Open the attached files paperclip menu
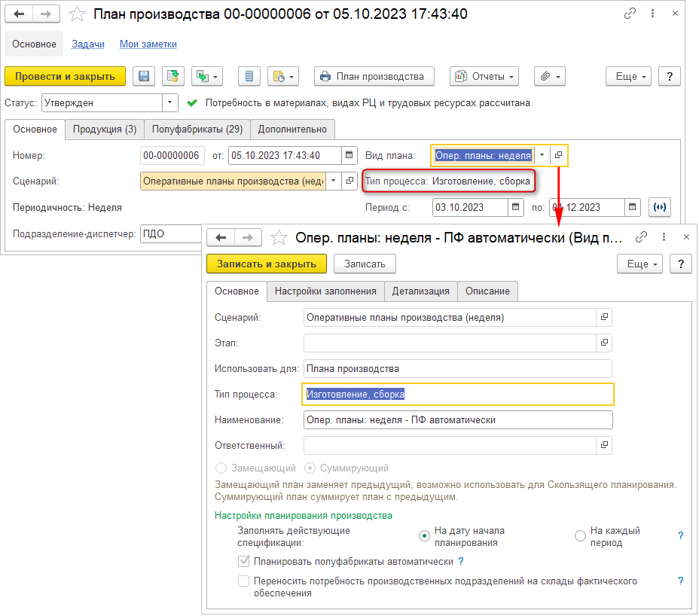The height and width of the screenshot is (616, 699). coord(549,76)
